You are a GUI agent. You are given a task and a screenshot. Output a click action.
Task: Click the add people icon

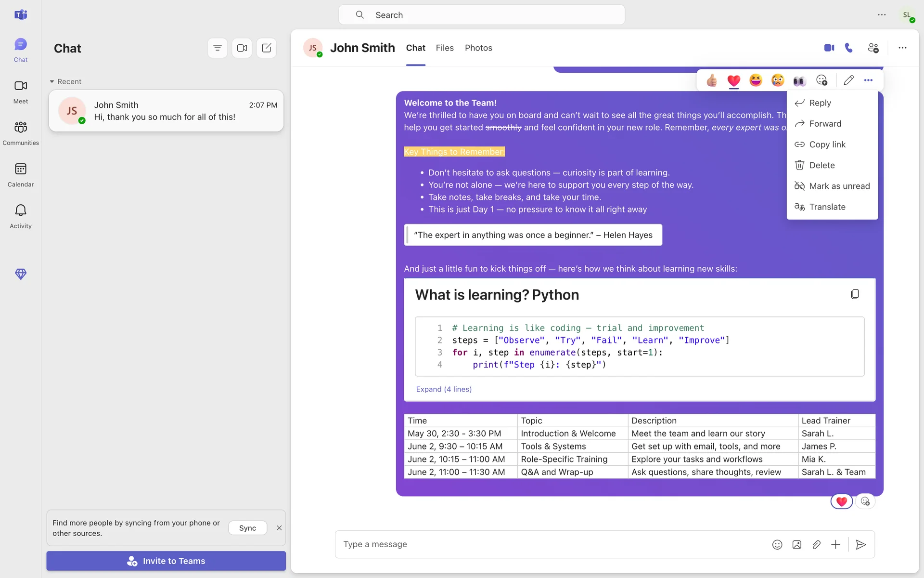tap(873, 48)
